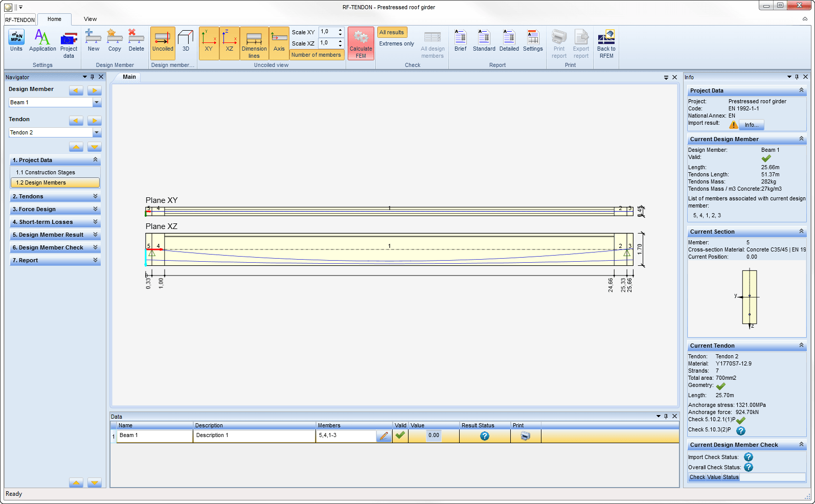Click the Print icon in Beam 1 row
This screenshot has height=504, width=815.
[525, 436]
